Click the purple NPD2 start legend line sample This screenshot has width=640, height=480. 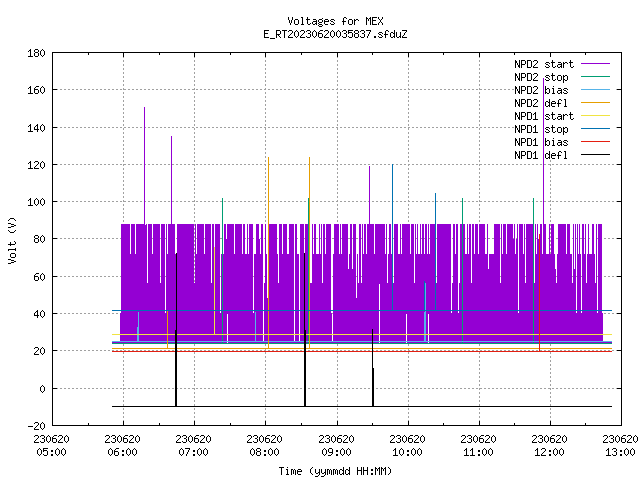595,64
